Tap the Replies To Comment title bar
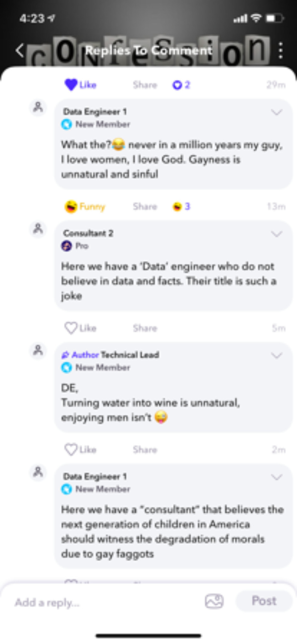The image size is (297, 644). (x=148, y=50)
